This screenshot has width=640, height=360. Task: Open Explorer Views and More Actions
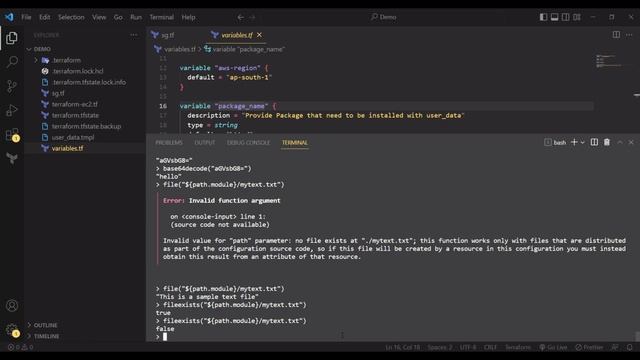(134, 35)
